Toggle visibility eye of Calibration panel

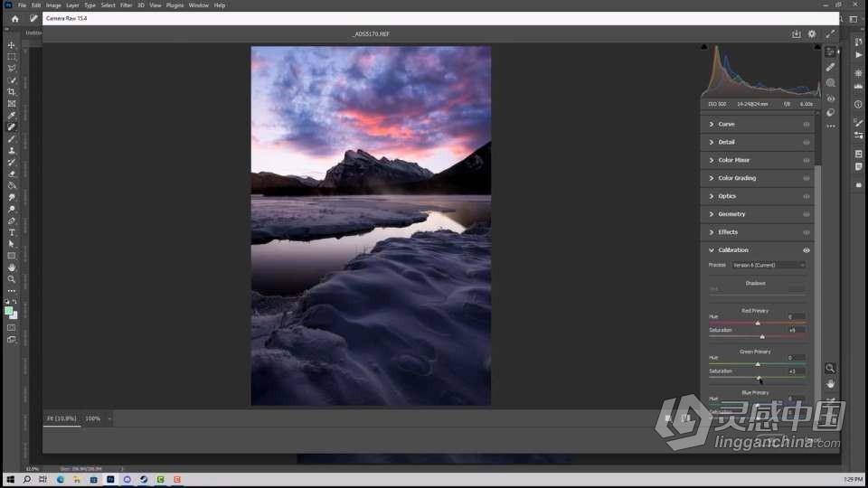pyautogui.click(x=806, y=250)
